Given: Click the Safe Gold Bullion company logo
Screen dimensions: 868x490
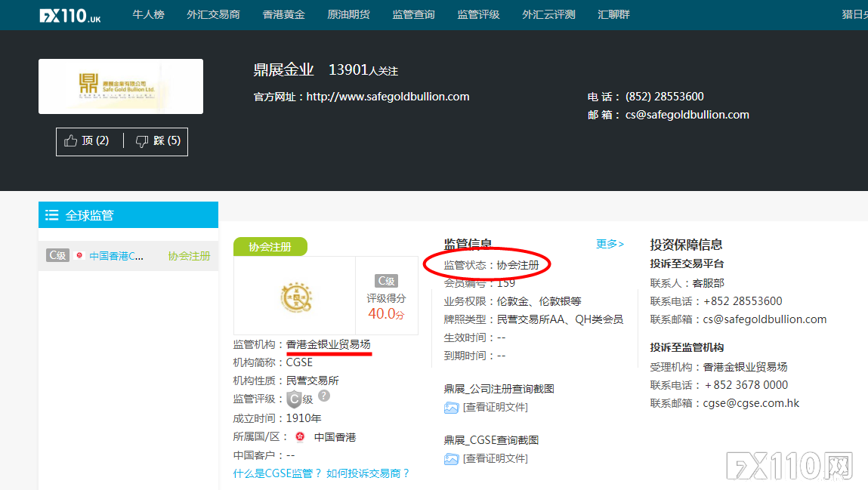Looking at the screenshot, I should tap(120, 85).
